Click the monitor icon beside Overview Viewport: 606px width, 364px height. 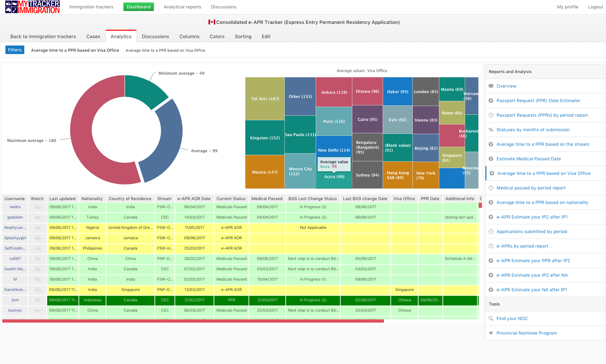click(491, 86)
